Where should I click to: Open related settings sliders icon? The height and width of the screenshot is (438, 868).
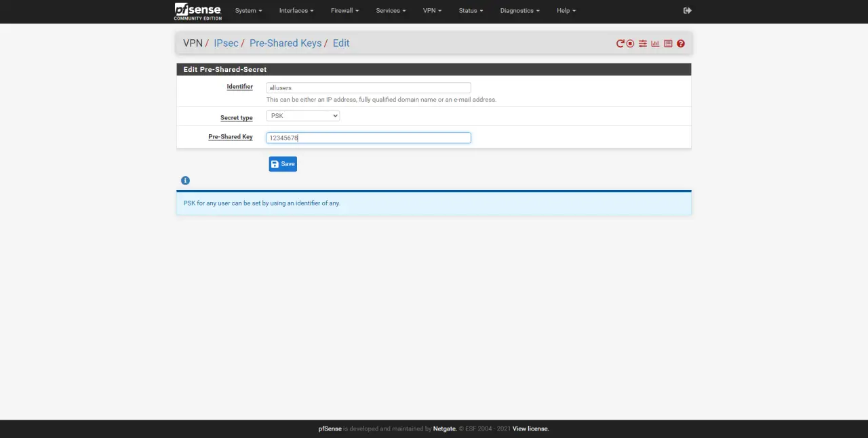point(642,43)
